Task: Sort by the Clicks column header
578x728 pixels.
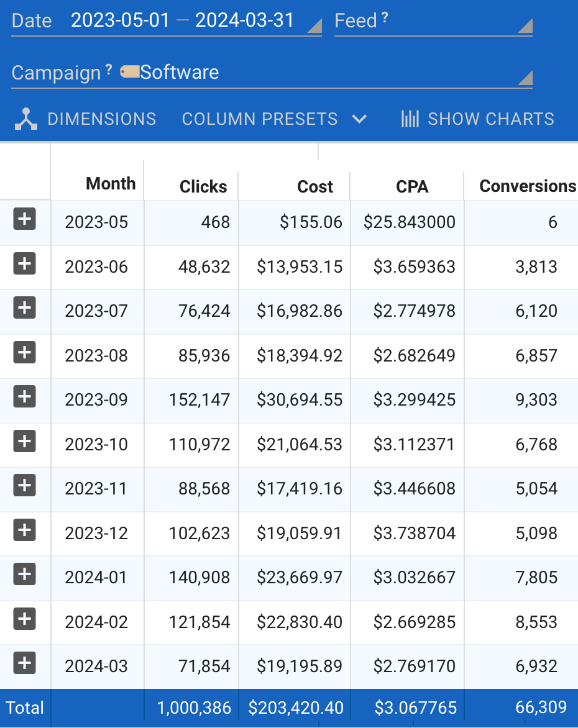Action: click(203, 186)
